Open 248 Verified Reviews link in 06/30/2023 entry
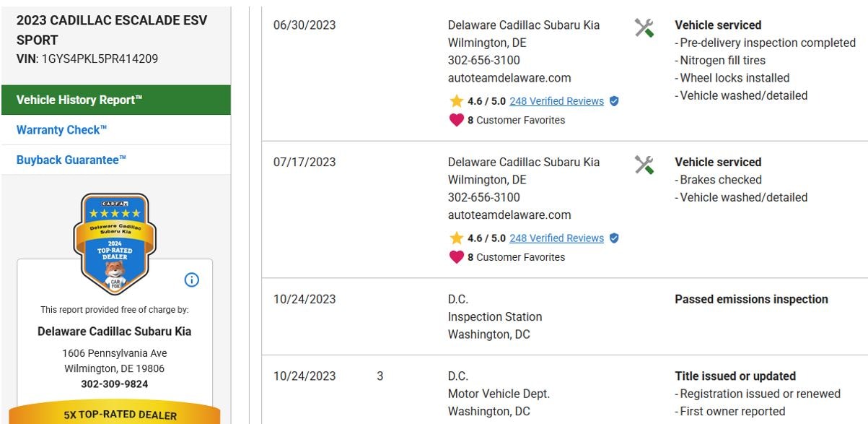868x424 pixels. [556, 101]
